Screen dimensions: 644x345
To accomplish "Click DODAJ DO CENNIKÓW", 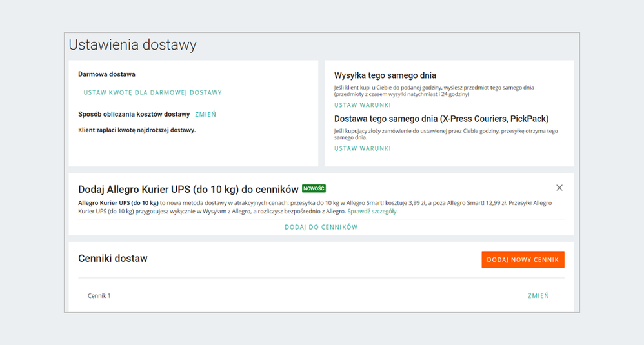I will click(x=321, y=227).
